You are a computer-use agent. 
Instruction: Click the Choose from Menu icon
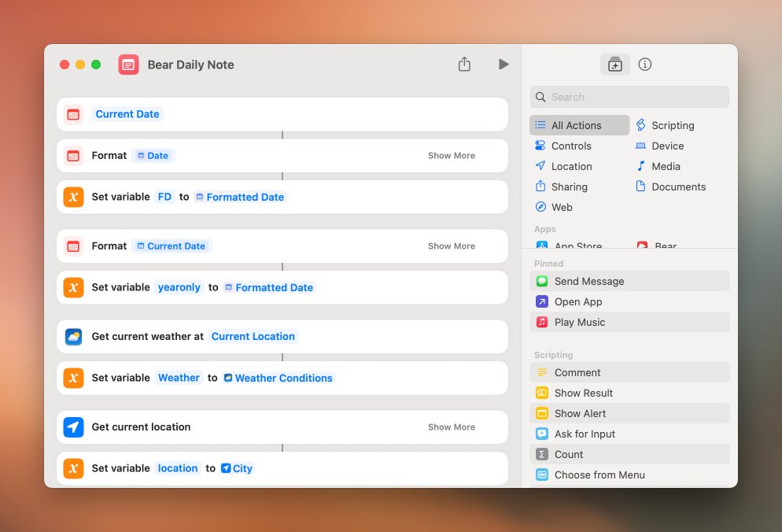tap(541, 475)
